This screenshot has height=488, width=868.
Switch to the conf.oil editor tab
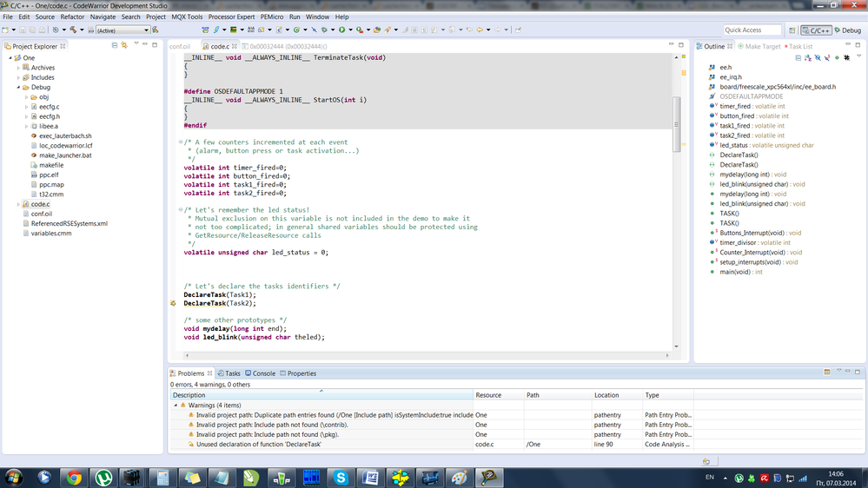tap(180, 47)
